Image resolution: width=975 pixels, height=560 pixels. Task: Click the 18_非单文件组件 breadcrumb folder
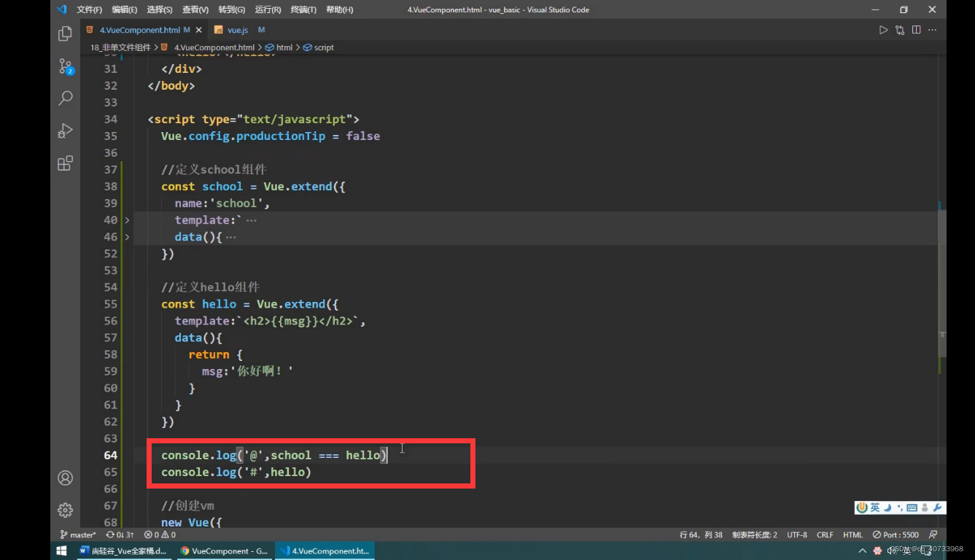(x=120, y=47)
